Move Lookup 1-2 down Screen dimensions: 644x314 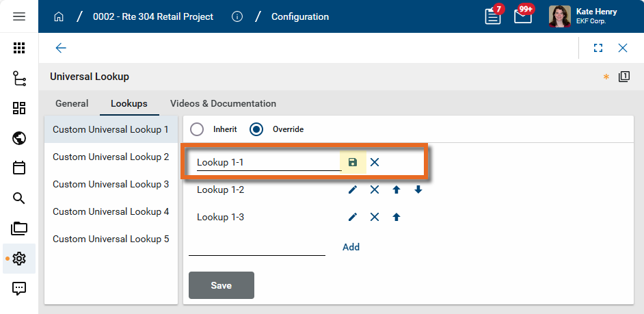coord(418,189)
